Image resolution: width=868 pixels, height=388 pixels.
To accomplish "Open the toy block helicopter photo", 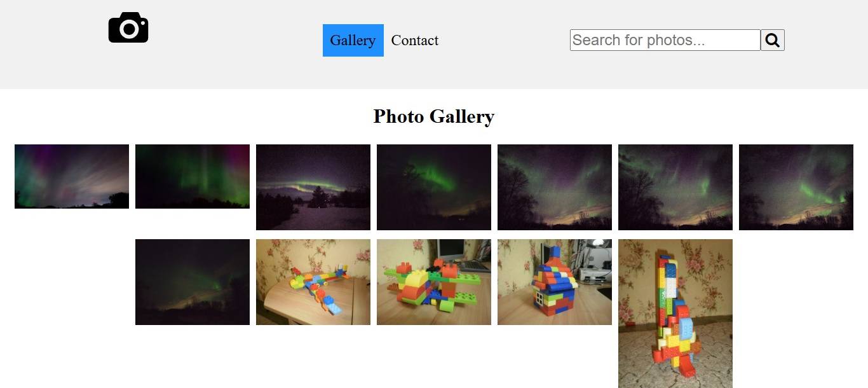I will pos(434,282).
